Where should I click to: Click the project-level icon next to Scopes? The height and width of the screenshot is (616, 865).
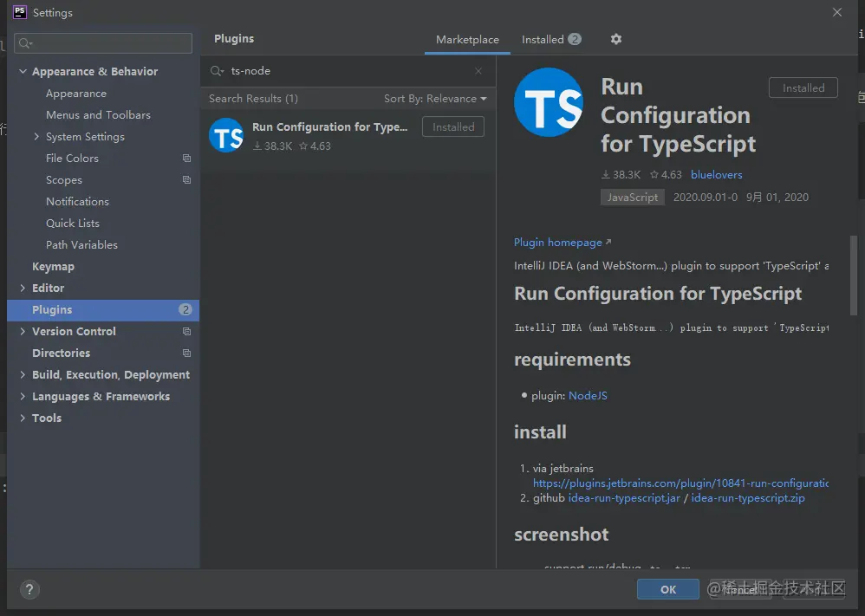tap(186, 180)
